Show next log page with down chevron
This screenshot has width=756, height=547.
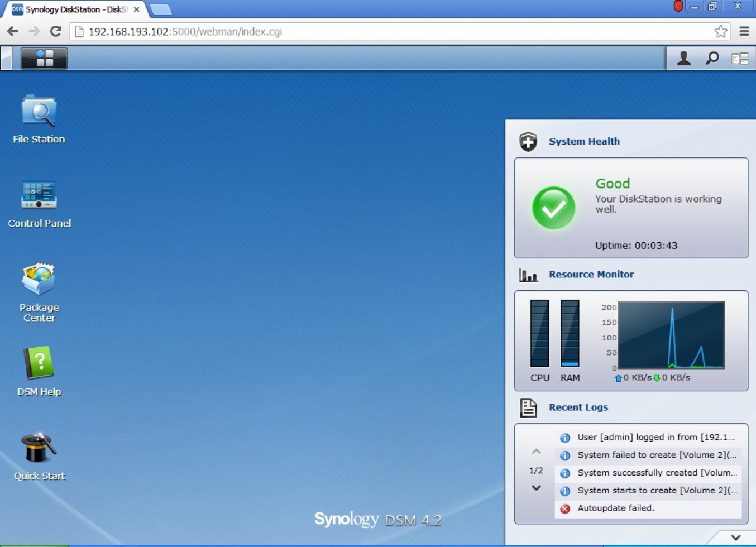coord(535,488)
